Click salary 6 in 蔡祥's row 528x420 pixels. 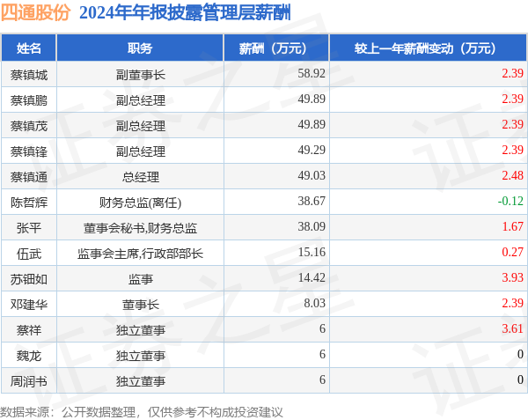click(x=322, y=329)
